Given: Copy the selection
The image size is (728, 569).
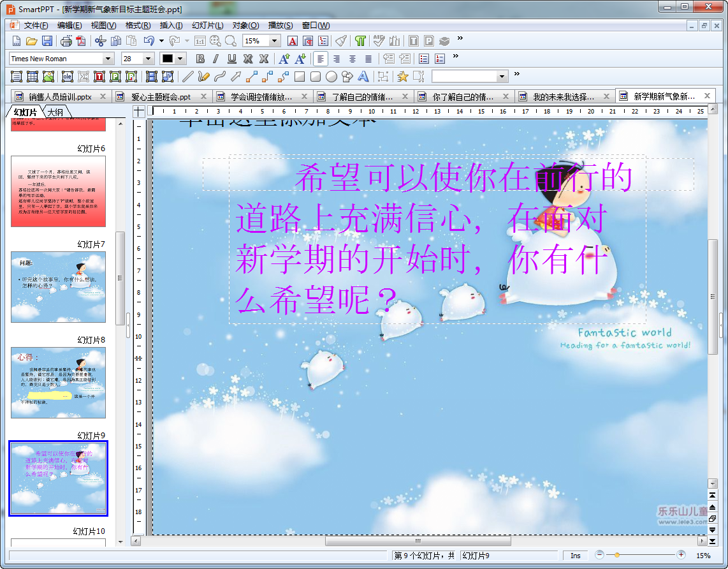Looking at the screenshot, I should 116,41.
